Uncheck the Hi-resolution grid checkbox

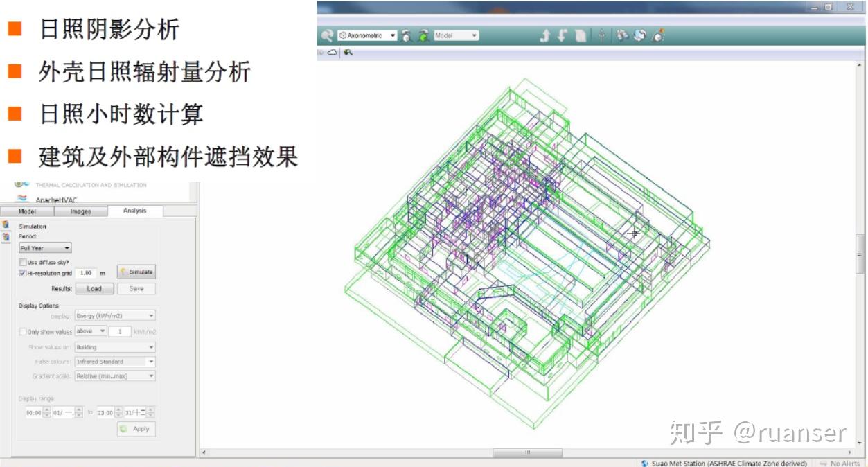pyautogui.click(x=22, y=272)
